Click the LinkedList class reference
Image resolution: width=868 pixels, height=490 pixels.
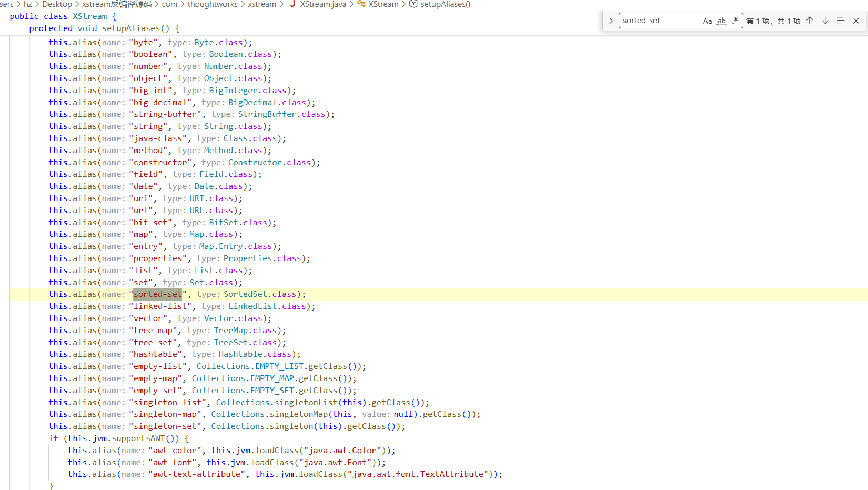253,306
